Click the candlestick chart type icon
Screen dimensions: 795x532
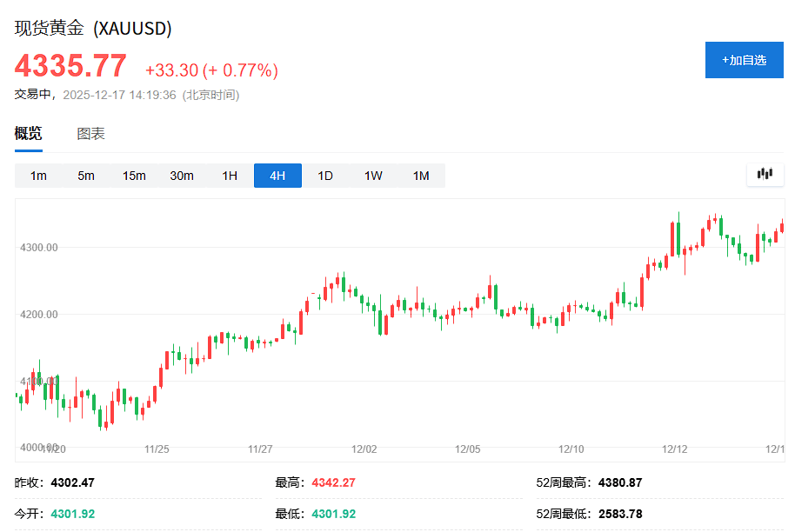pos(765,174)
